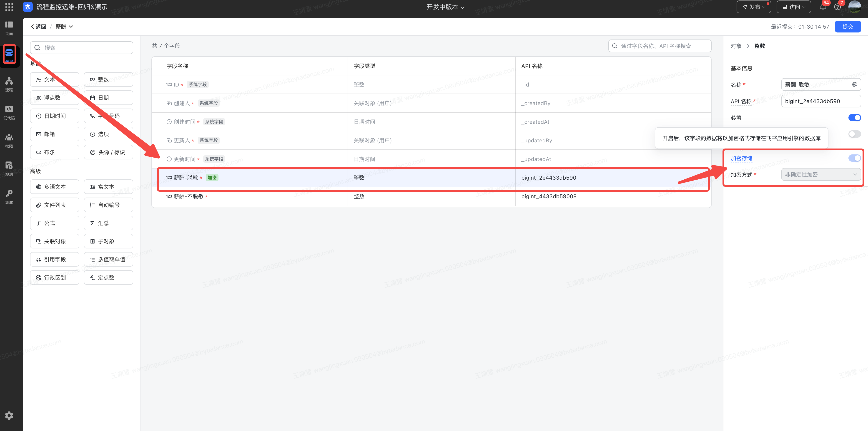Image resolution: width=868 pixels, height=431 pixels.
Task: Add a 日期时间 datetime field type
Action: click(x=55, y=116)
